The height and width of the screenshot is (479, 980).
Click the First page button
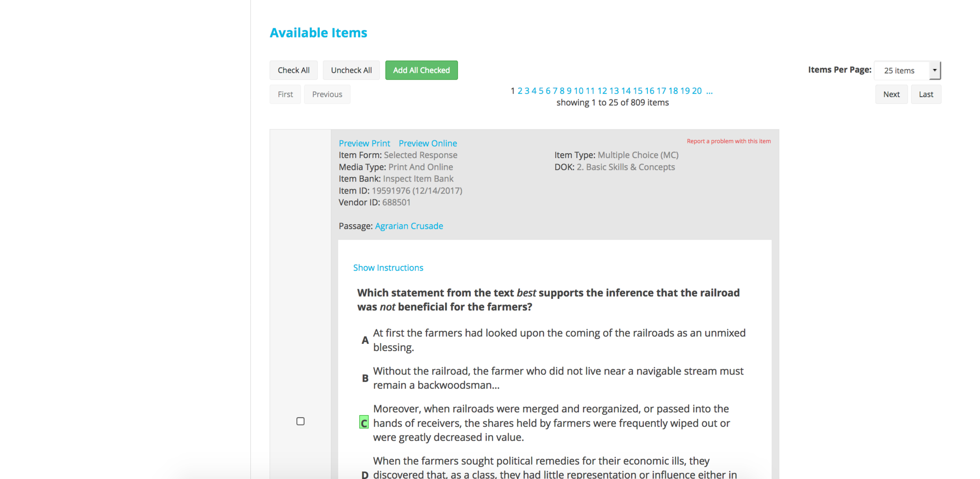(x=285, y=94)
